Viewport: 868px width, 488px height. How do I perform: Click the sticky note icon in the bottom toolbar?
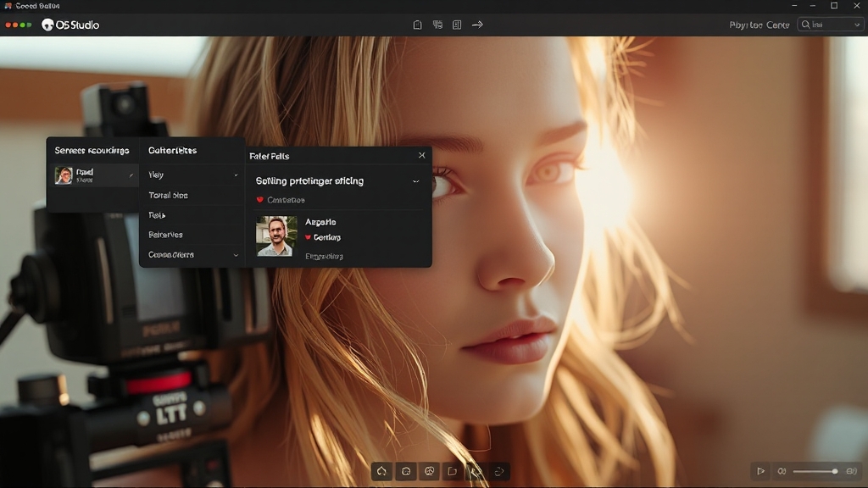(453, 471)
